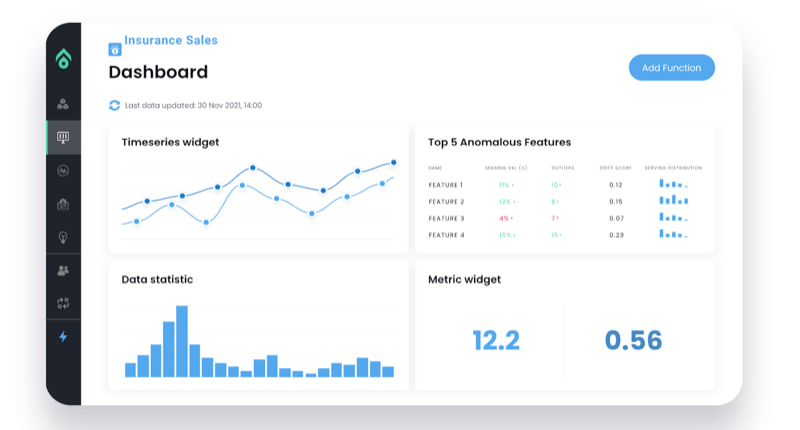Click the Add Function button

tap(671, 68)
